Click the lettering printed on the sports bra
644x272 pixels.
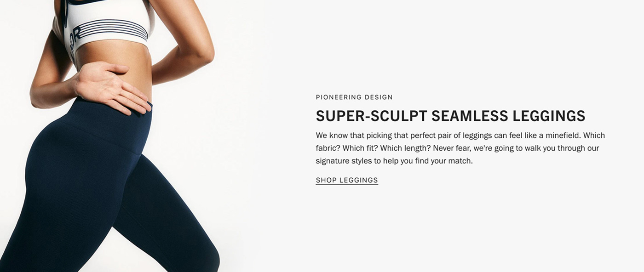coord(75,38)
